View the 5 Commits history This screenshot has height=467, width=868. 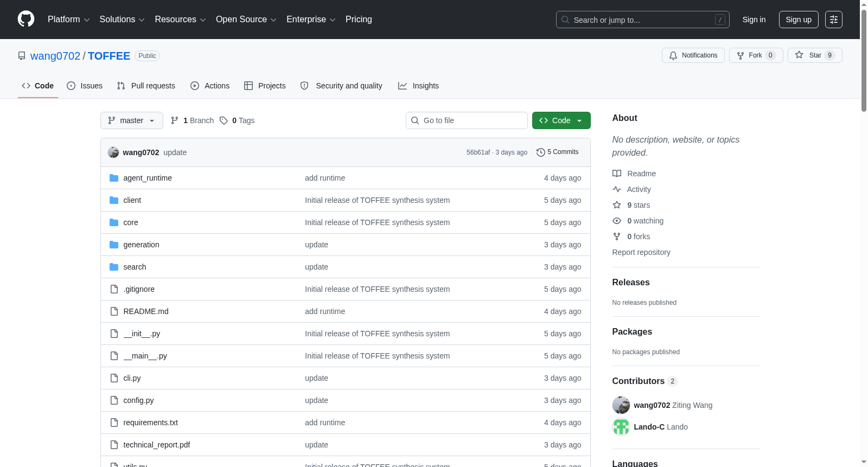tap(557, 152)
